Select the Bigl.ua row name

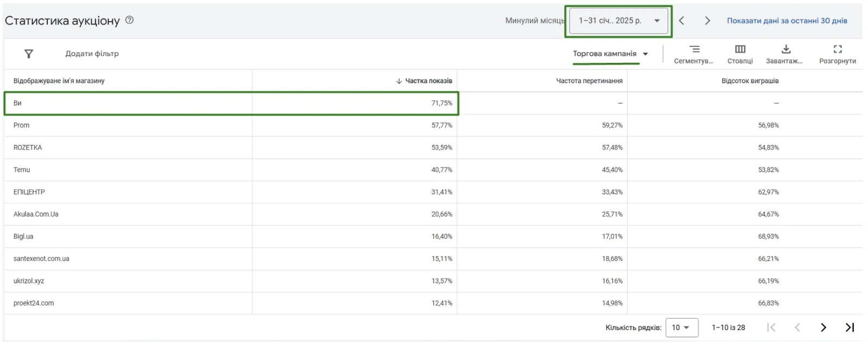point(23,236)
